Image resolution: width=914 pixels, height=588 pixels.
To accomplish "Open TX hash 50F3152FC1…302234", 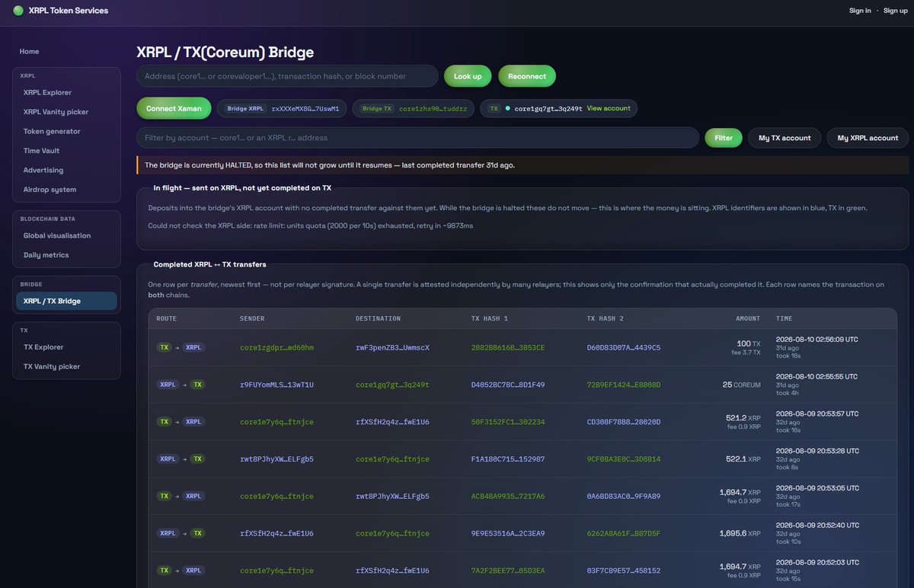I will tap(508, 422).
